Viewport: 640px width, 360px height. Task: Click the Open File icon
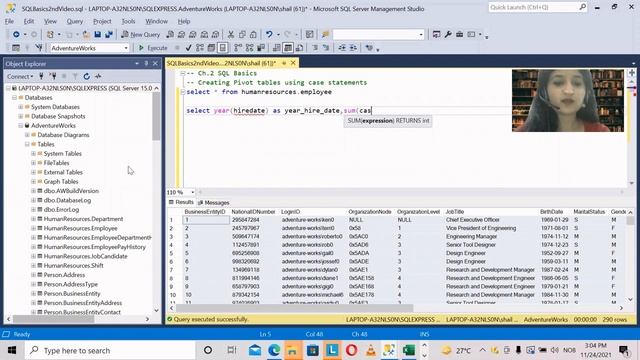click(86, 35)
